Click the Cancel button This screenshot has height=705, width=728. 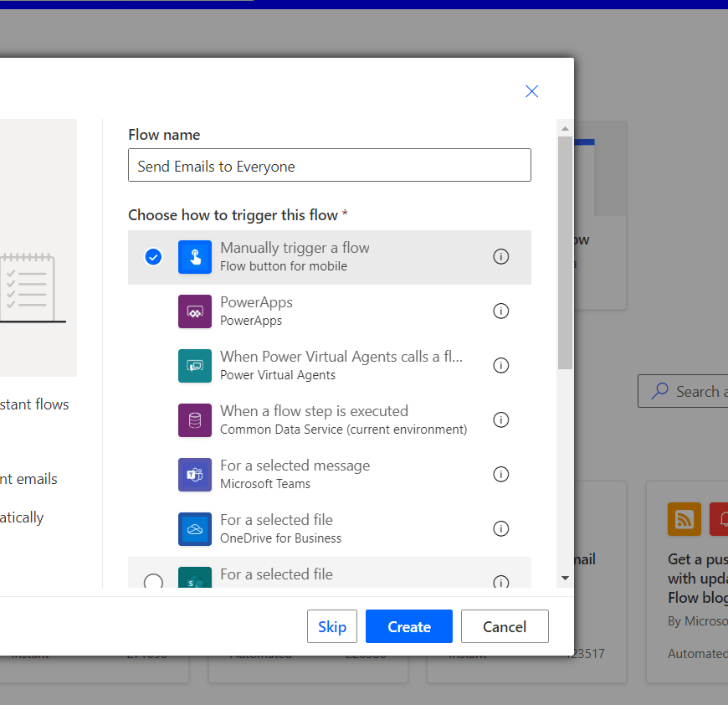(505, 626)
